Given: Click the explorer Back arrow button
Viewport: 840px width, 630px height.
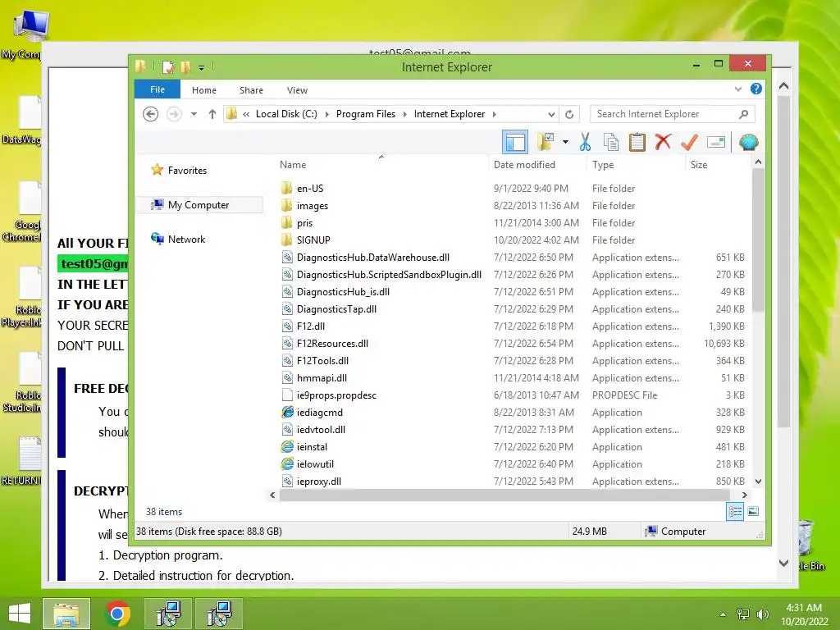Looking at the screenshot, I should (151, 114).
